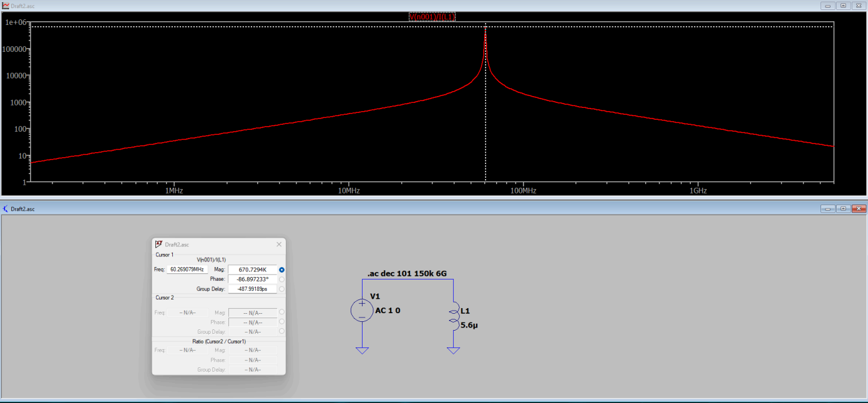Select the V1 voltage source symbol
This screenshot has width=868, height=403.
point(362,310)
